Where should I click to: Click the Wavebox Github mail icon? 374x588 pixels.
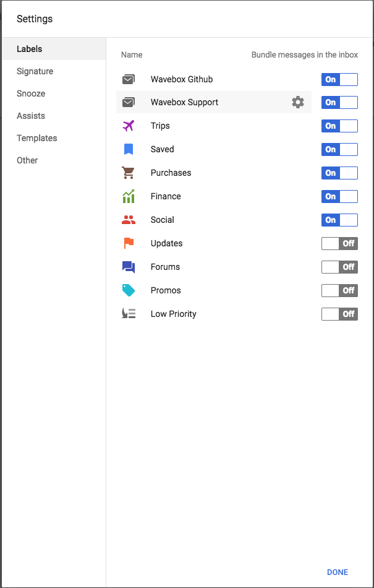pos(129,79)
